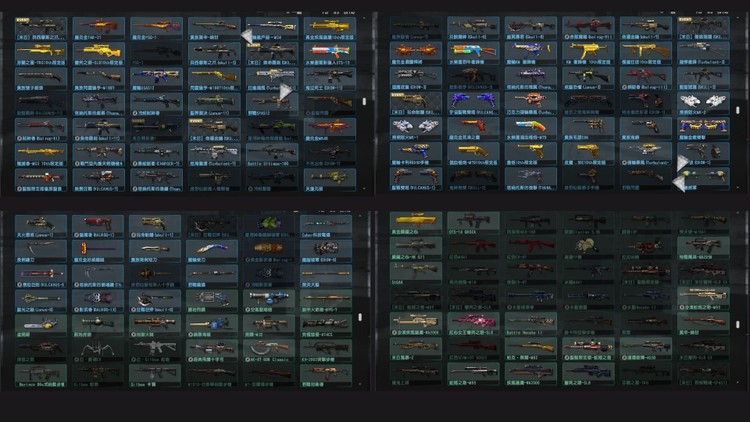Viewport: 750px width, 422px height.
Task: Click the bottom-right inventory scrollbar handle
Action: coord(738,324)
